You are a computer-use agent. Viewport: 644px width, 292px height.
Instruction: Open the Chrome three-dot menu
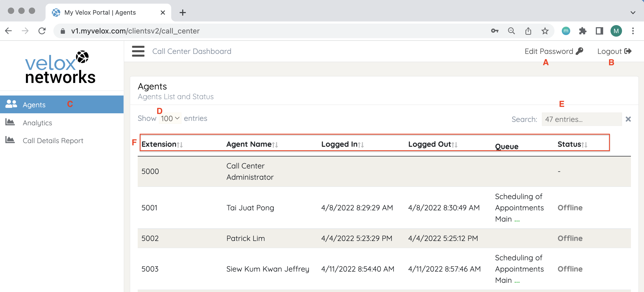[x=633, y=31]
